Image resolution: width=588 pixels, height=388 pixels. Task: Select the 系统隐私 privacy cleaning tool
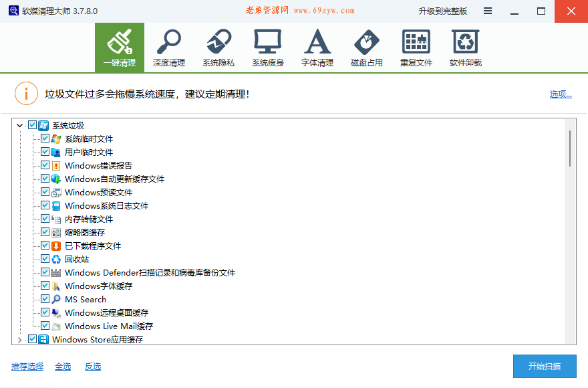(x=218, y=47)
